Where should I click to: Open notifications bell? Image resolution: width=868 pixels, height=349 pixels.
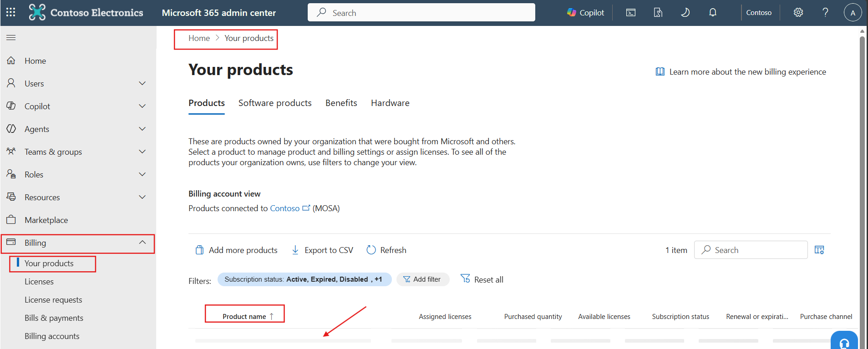tap(713, 13)
